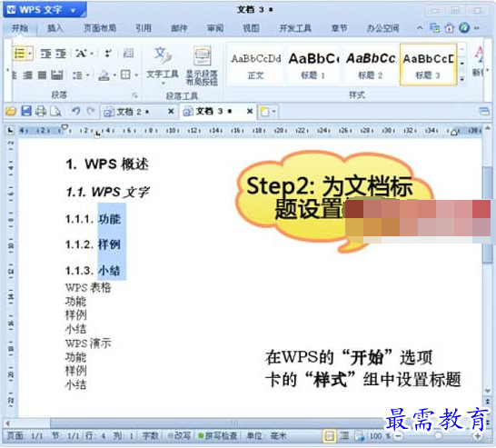Click the open folder icon
496x448 pixels.
tap(10, 111)
